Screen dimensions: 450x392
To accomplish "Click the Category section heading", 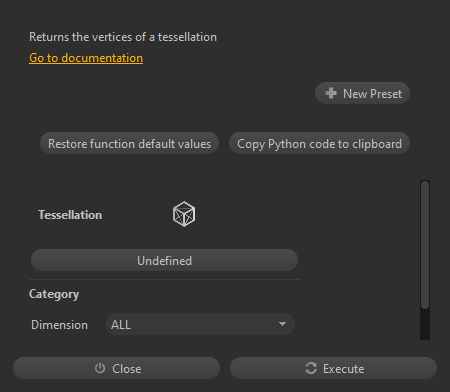I will tap(54, 294).
